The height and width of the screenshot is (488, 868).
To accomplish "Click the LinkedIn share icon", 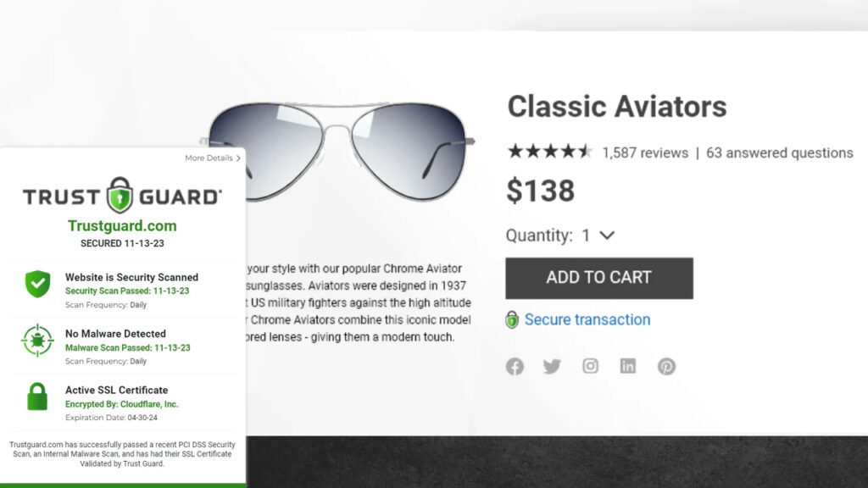I will pos(628,366).
